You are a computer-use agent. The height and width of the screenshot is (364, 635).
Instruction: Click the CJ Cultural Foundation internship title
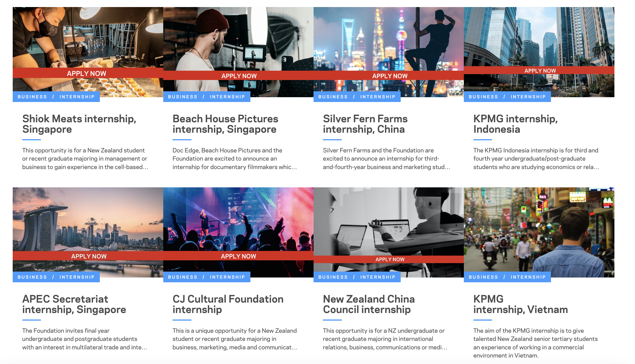coord(228,304)
